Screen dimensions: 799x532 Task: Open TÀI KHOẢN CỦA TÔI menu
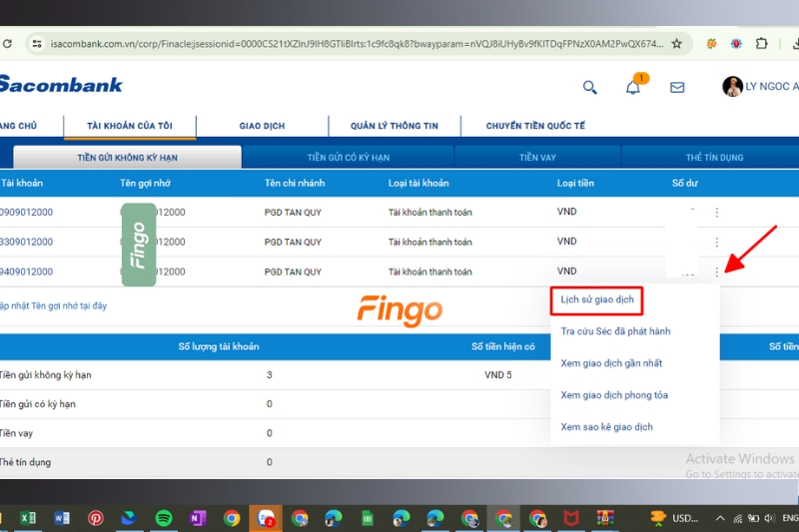pyautogui.click(x=130, y=126)
